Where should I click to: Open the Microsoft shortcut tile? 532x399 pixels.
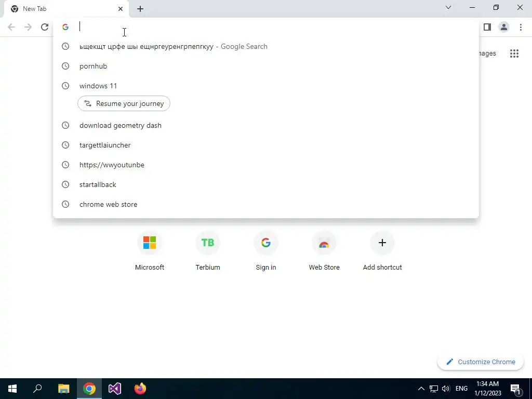tap(150, 251)
